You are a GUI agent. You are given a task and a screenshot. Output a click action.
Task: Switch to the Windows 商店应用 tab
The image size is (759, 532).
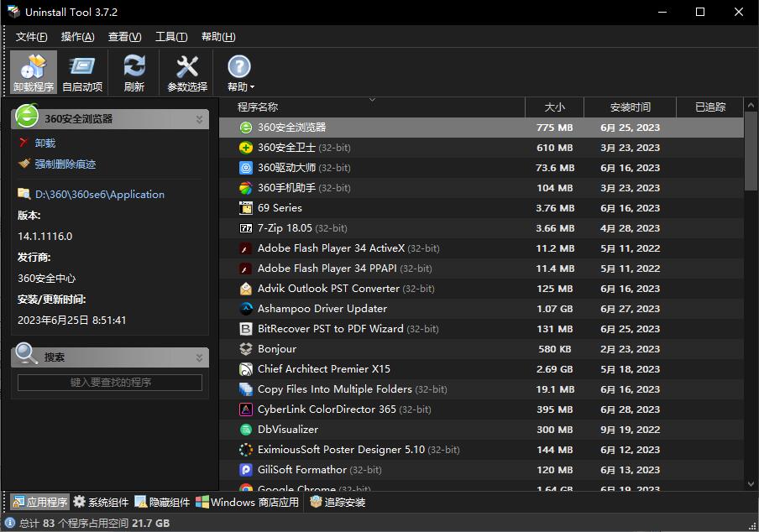(x=248, y=503)
